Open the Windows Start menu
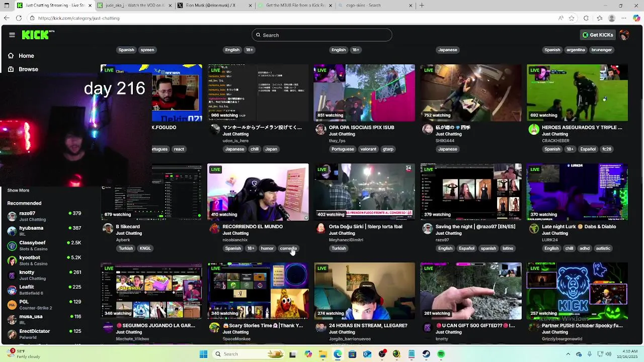The width and height of the screenshot is (644, 362). coord(203,354)
